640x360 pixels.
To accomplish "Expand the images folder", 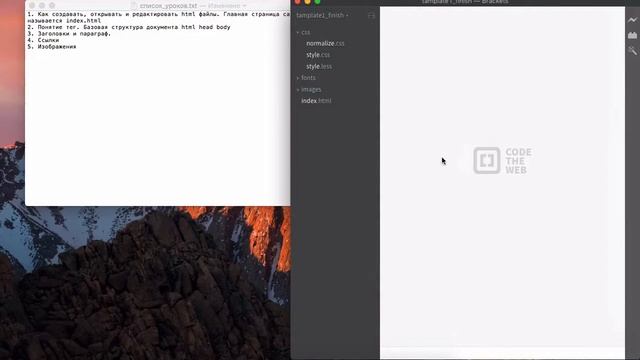I will (309, 89).
